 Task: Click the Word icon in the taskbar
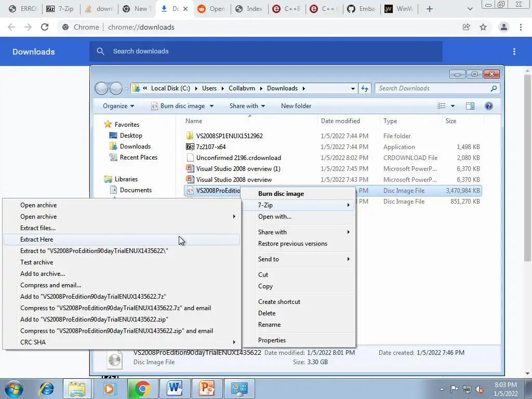175,389
